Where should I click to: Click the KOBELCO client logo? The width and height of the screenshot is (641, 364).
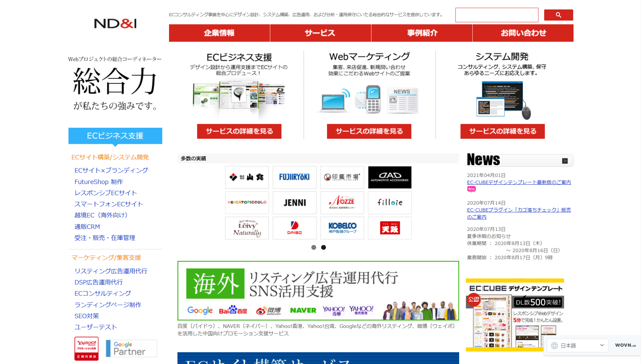342,228
